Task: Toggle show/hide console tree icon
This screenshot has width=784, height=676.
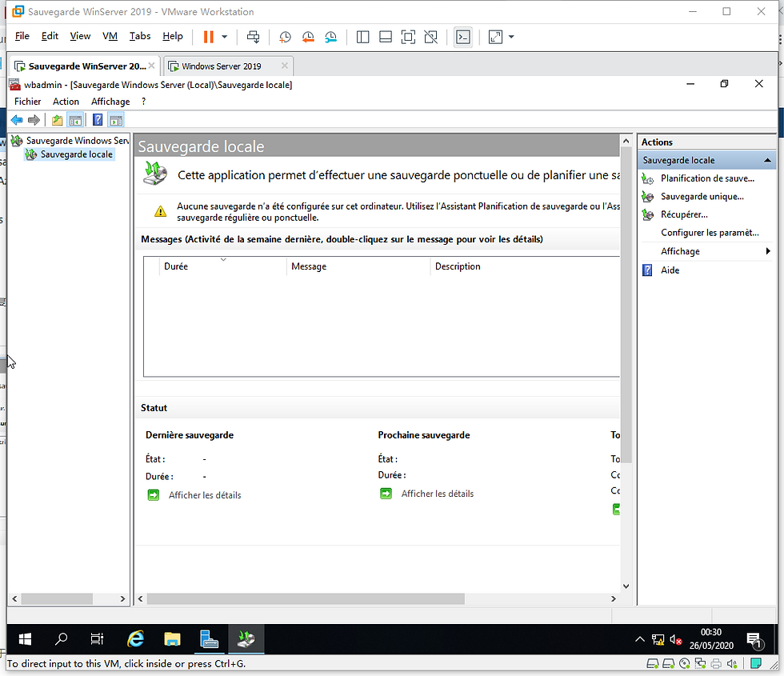Action: point(75,120)
